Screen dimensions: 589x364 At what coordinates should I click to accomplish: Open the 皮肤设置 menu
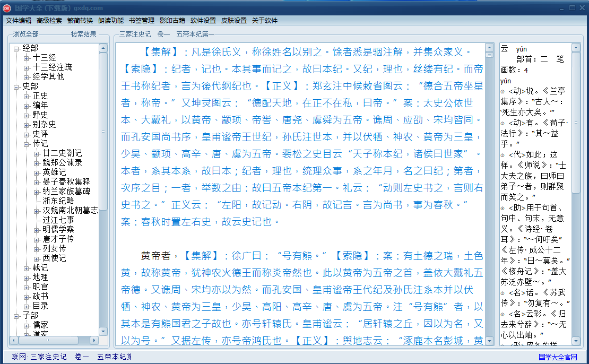click(x=234, y=21)
